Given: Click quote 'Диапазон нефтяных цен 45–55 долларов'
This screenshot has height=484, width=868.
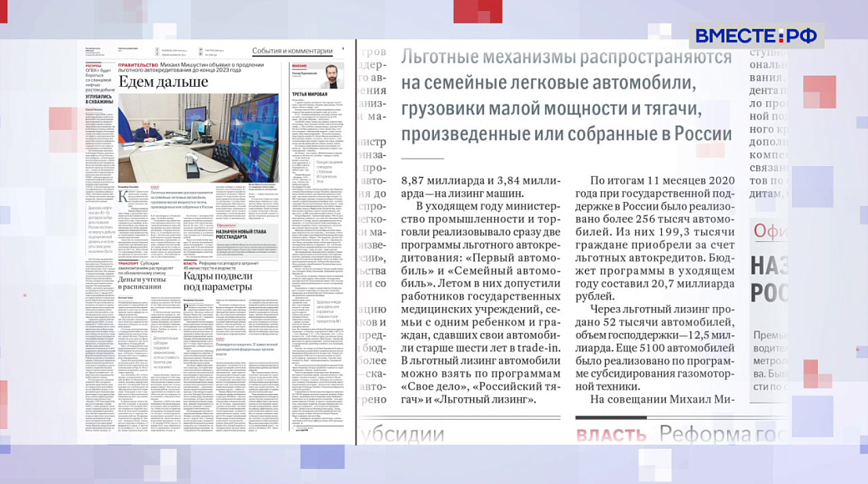Looking at the screenshot, I should click(99, 229).
